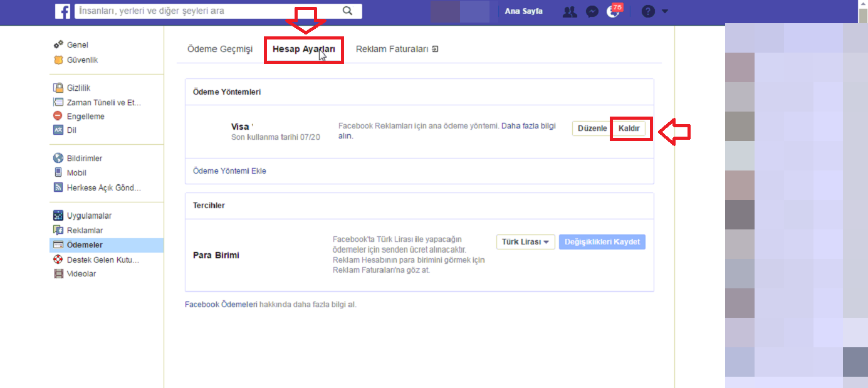Open Zaman Tüneli ve Et... label
868x388 pixels.
104,102
